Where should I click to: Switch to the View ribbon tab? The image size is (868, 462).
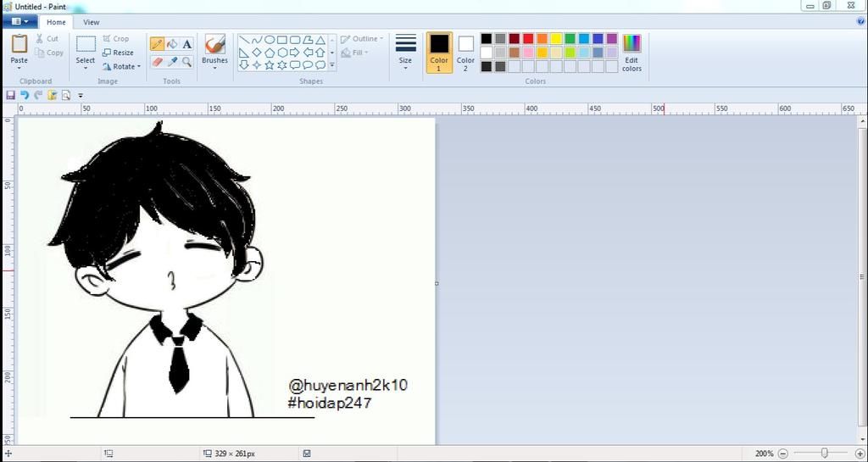click(92, 22)
